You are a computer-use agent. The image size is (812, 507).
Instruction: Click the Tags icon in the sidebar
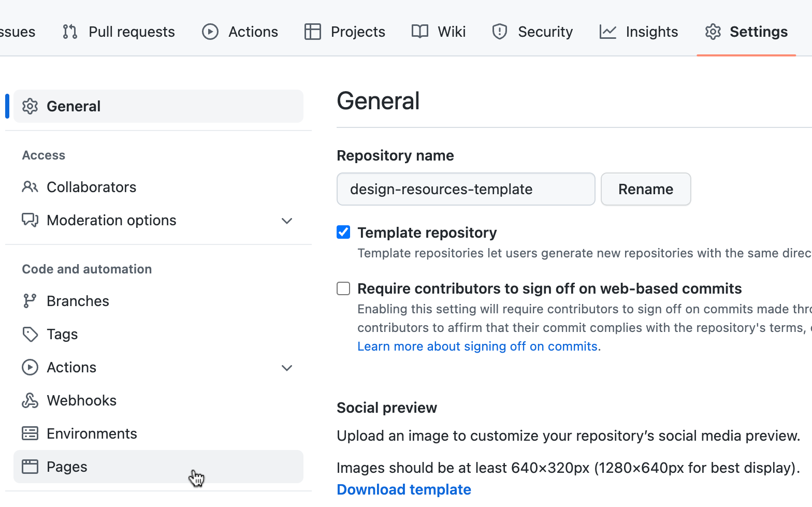point(30,334)
